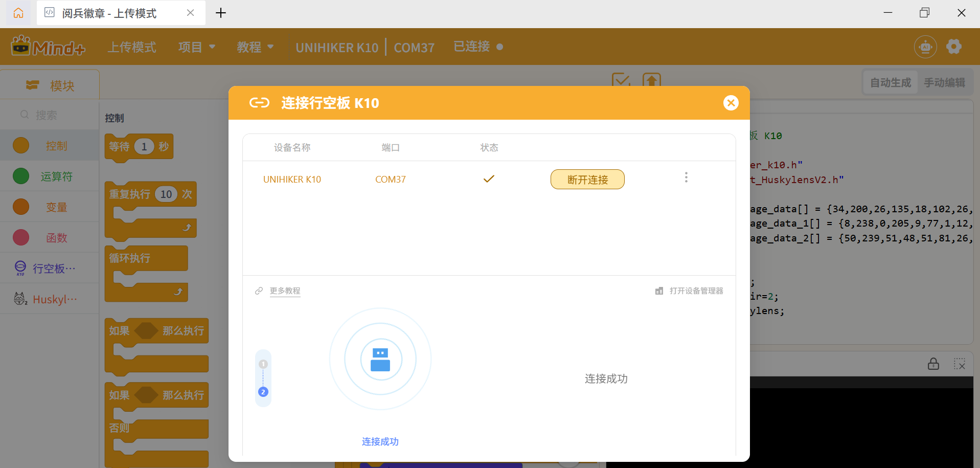Click the clear selection icon above the terminal
This screenshot has height=468, width=980.
pos(960,364)
